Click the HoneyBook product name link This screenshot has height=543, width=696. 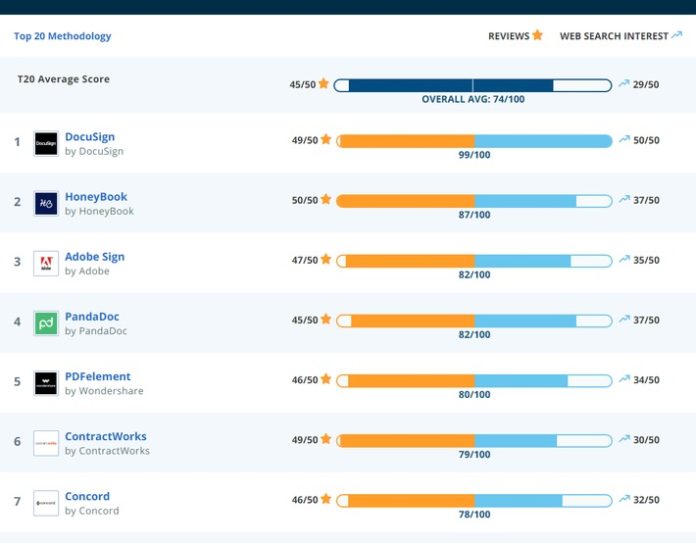coord(96,197)
